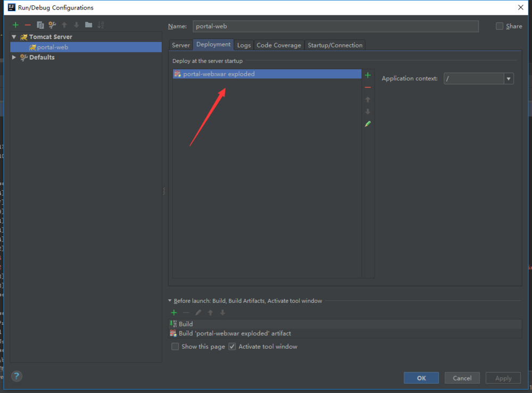The height and width of the screenshot is (393, 532).
Task: Add new configuration with green plus icon
Action: (15, 25)
